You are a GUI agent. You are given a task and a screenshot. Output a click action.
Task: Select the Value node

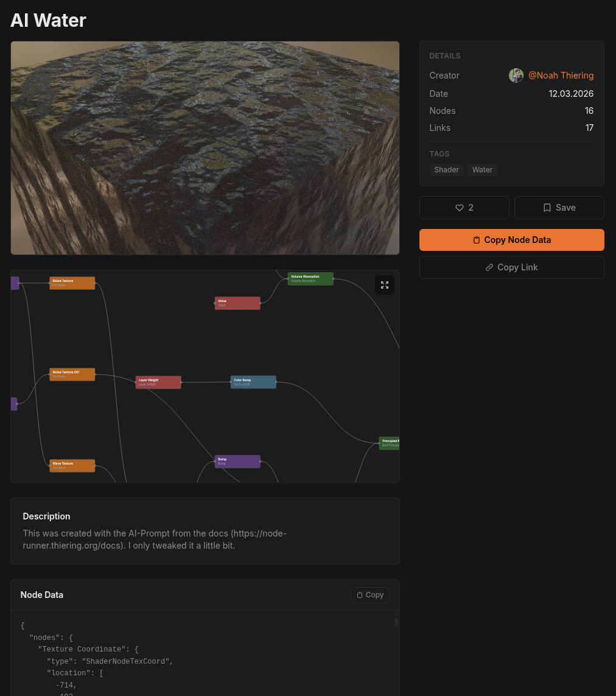coord(237,303)
